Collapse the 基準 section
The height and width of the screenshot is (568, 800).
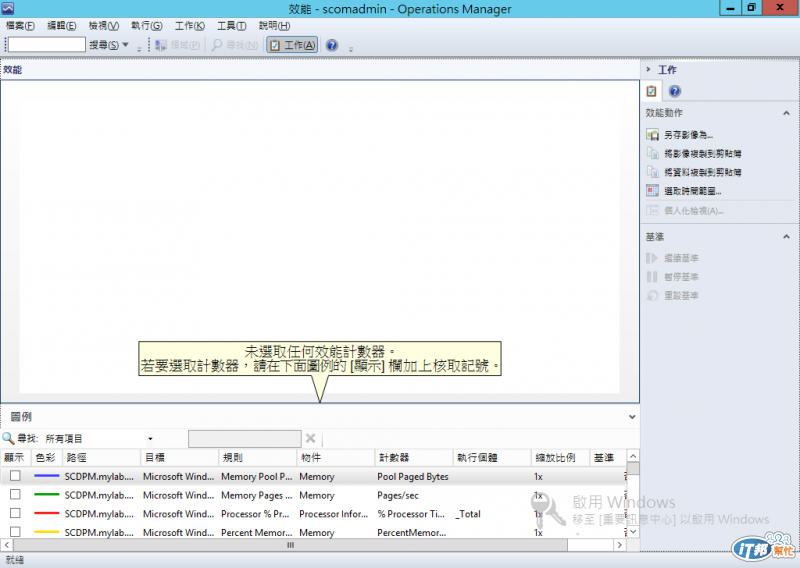pos(786,237)
